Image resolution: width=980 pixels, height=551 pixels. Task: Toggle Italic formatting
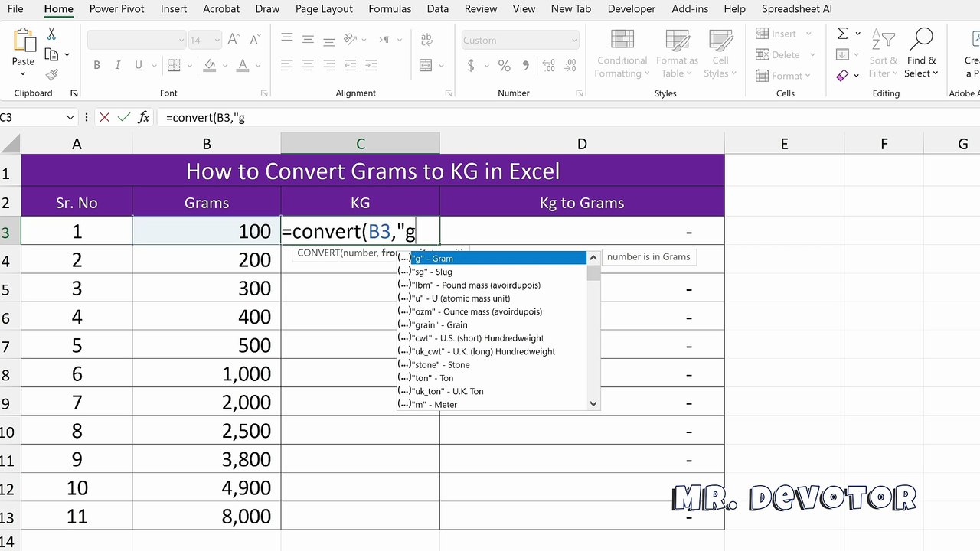117,66
